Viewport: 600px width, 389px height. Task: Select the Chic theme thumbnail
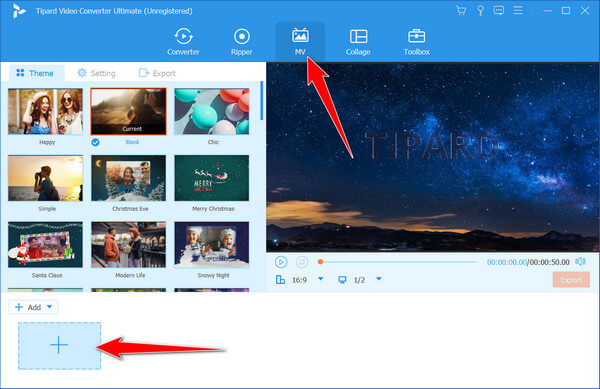coord(212,111)
